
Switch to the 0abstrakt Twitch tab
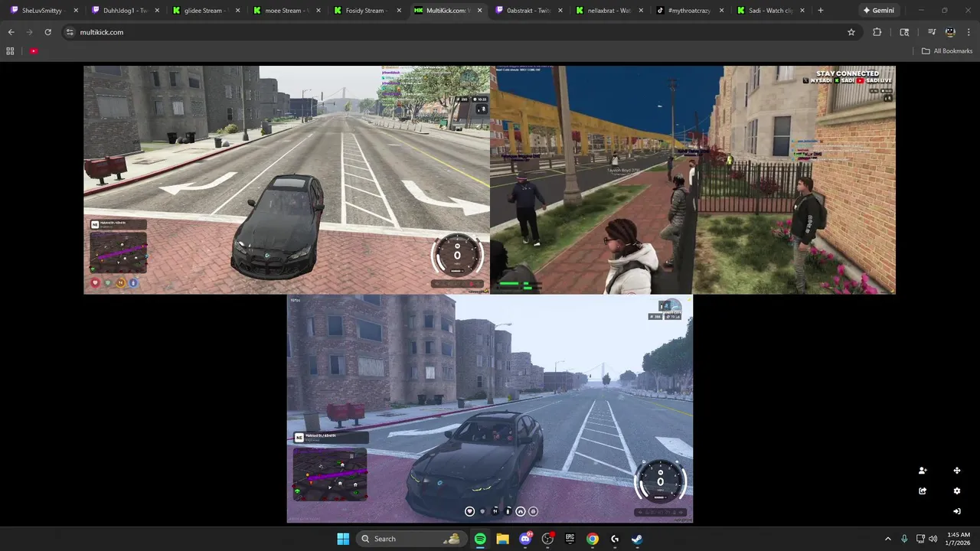[530, 11]
